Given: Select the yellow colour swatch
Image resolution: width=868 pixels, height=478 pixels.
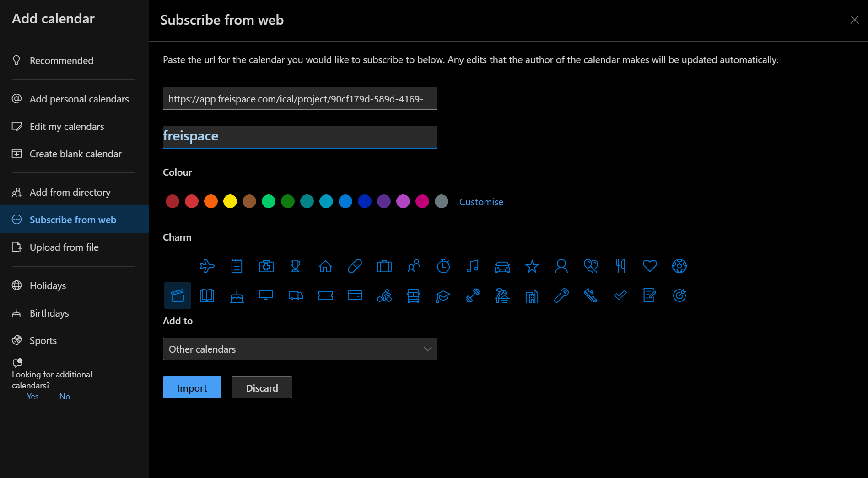Looking at the screenshot, I should tap(230, 201).
